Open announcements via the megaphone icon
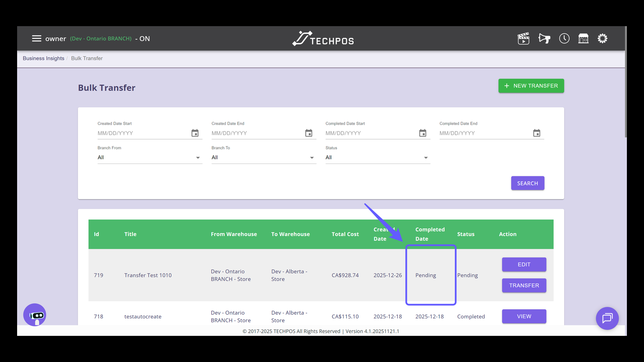644x362 pixels. [x=544, y=38]
